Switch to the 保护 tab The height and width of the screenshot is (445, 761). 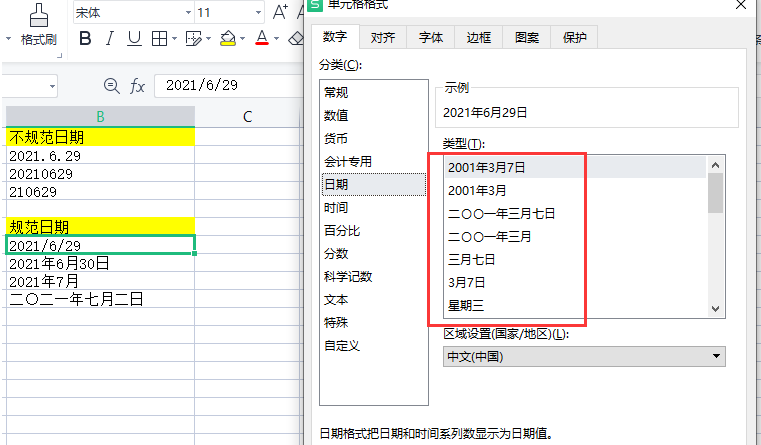(575, 37)
